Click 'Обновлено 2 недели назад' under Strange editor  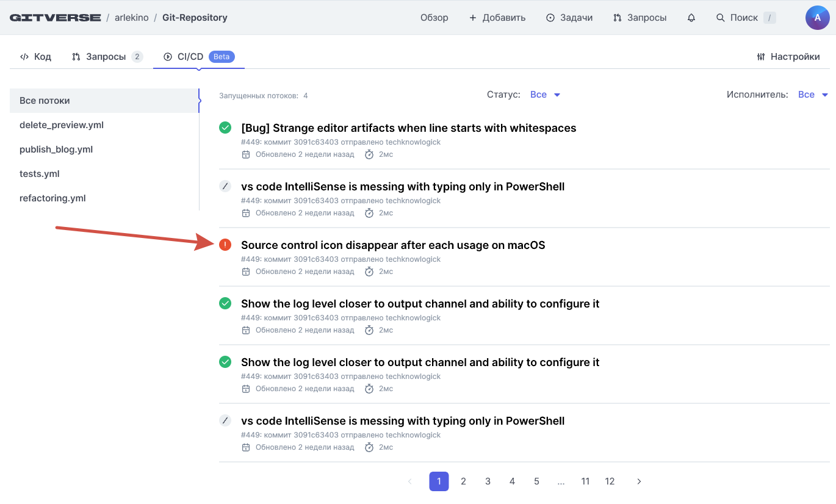click(304, 154)
